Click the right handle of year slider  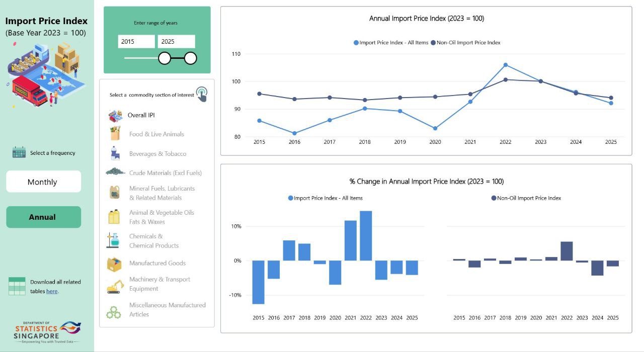(190, 58)
